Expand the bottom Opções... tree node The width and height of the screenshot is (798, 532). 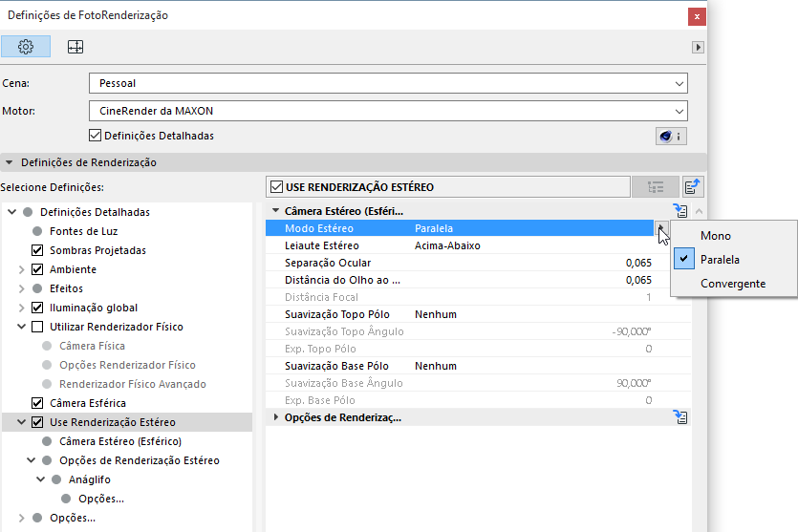click(21, 518)
